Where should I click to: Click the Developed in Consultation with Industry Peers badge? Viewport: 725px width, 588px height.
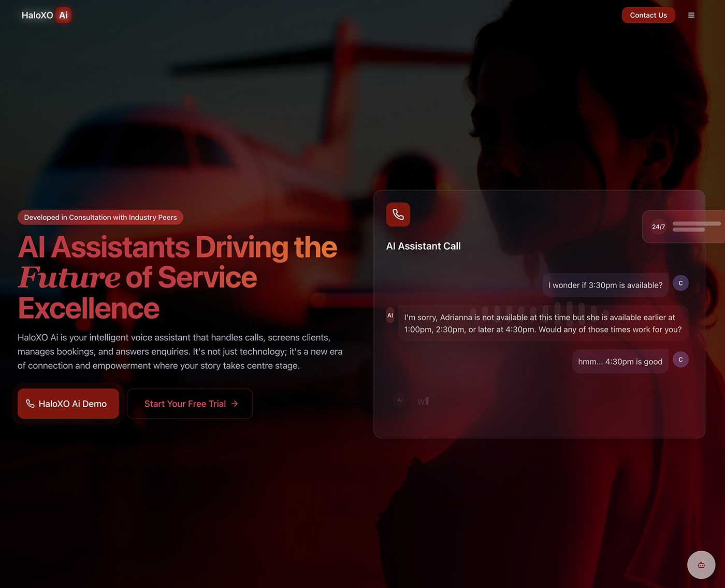(x=100, y=217)
